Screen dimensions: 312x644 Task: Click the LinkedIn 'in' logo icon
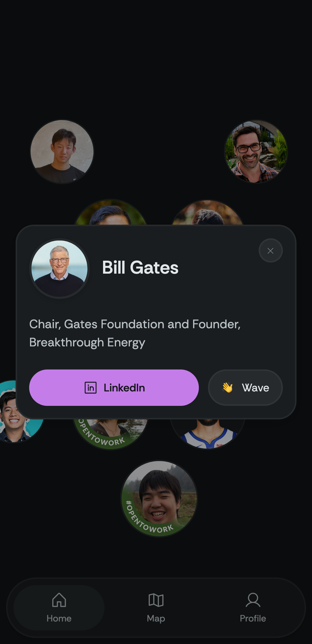pyautogui.click(x=91, y=388)
